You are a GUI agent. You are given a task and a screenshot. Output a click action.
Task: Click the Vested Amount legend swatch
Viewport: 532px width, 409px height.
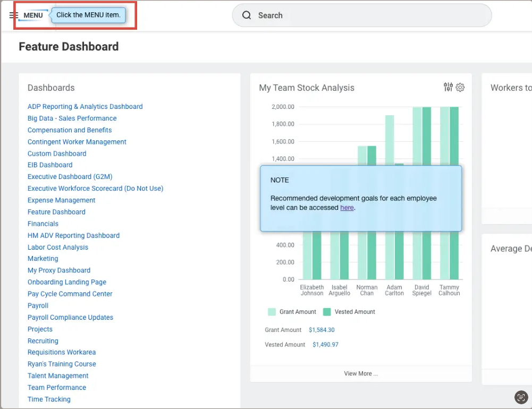[x=327, y=312]
